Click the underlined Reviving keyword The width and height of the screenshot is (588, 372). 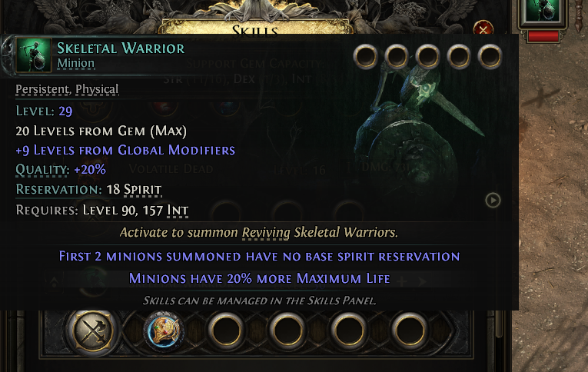(266, 233)
